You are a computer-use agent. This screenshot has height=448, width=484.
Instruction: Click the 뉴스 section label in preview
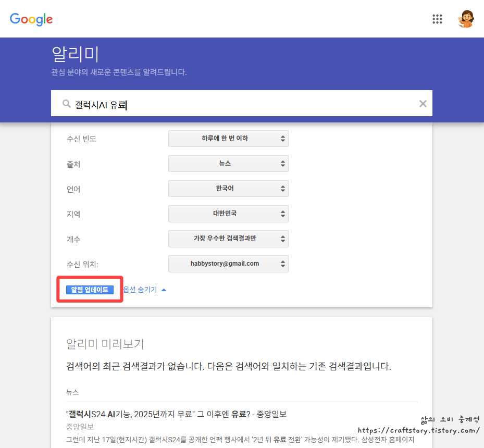tap(72, 392)
